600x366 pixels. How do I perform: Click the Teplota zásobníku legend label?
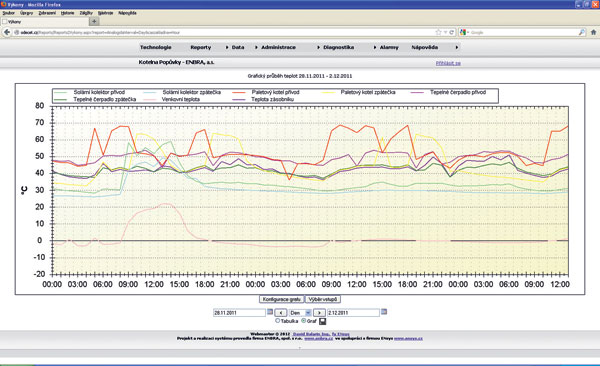pyautogui.click(x=272, y=99)
